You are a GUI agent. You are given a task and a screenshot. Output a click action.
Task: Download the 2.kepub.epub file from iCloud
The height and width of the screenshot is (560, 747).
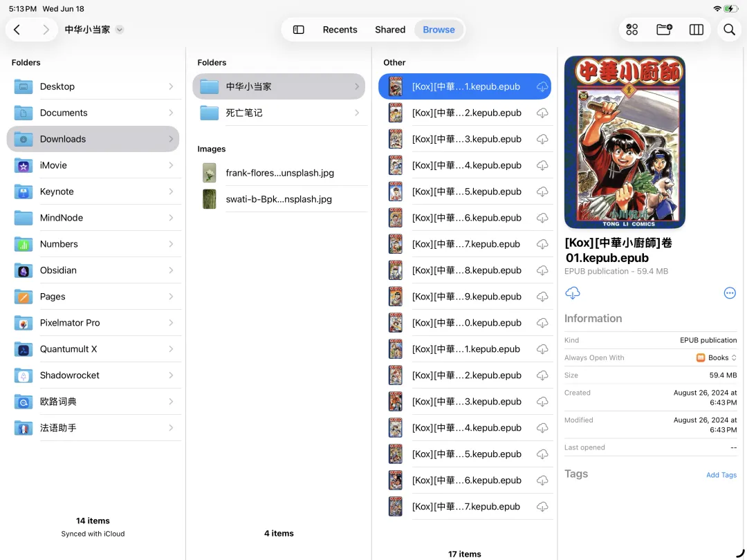(542, 113)
